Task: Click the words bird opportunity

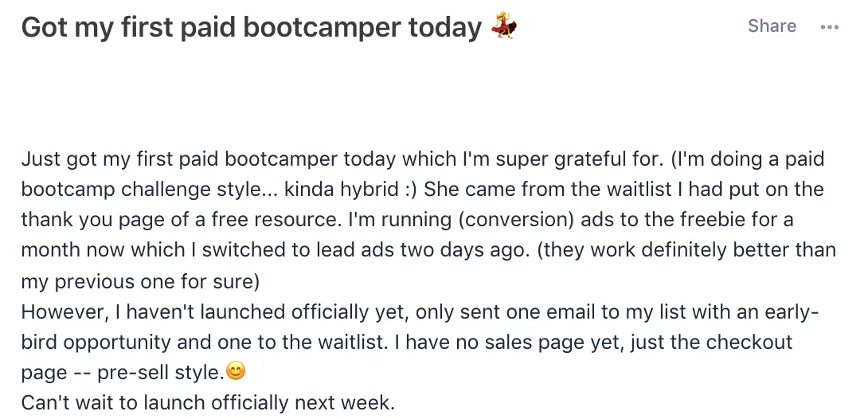Action: [96, 342]
